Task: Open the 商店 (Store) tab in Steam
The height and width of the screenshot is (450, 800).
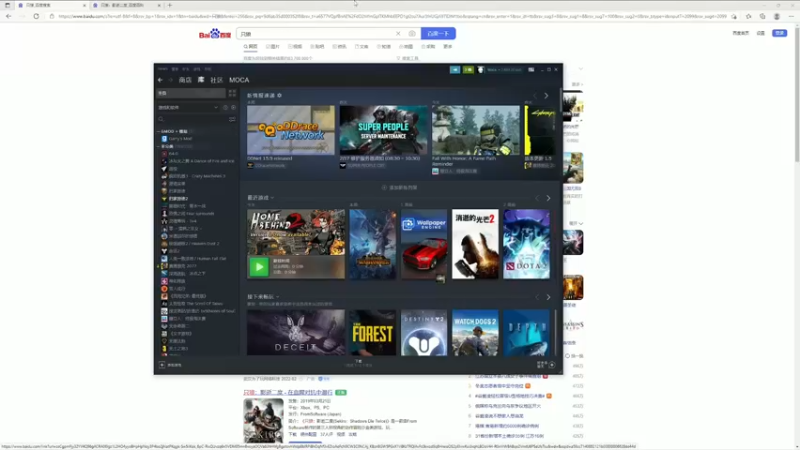Action: tap(185, 80)
